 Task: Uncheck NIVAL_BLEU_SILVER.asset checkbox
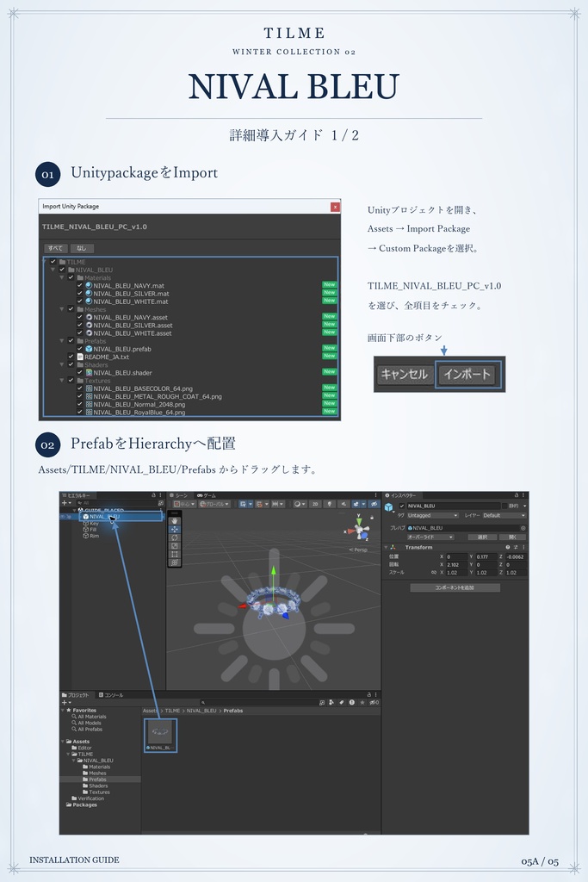tap(80, 325)
